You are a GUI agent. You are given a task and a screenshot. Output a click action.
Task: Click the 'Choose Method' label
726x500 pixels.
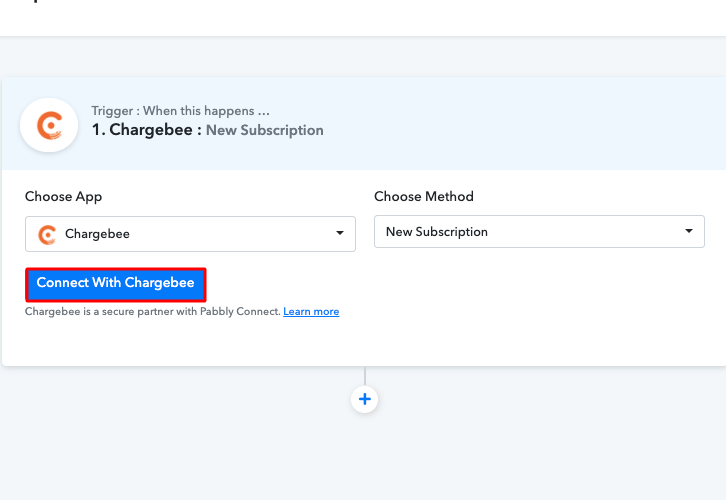point(424,196)
